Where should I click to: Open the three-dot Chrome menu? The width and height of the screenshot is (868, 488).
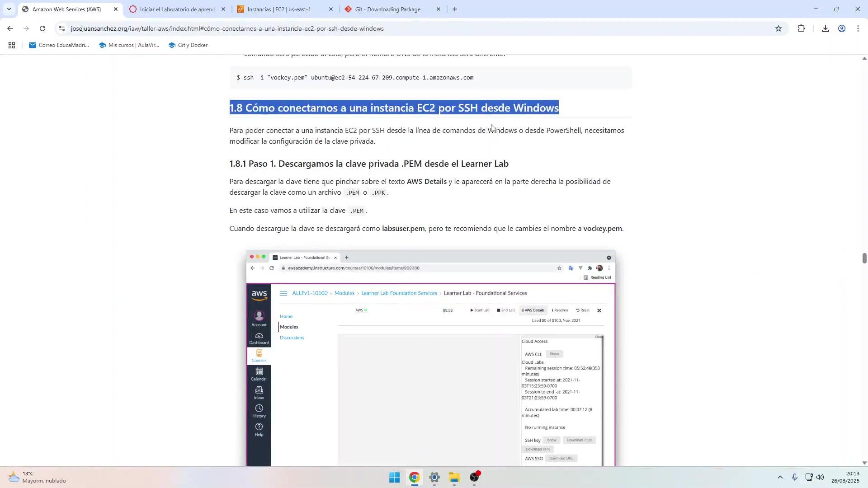(858, 28)
